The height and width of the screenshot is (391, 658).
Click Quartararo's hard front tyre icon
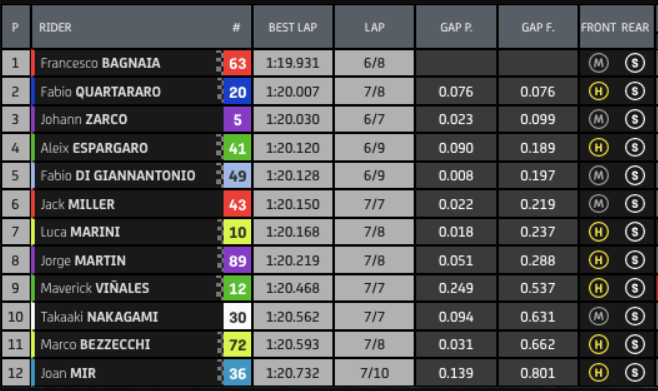click(x=598, y=91)
